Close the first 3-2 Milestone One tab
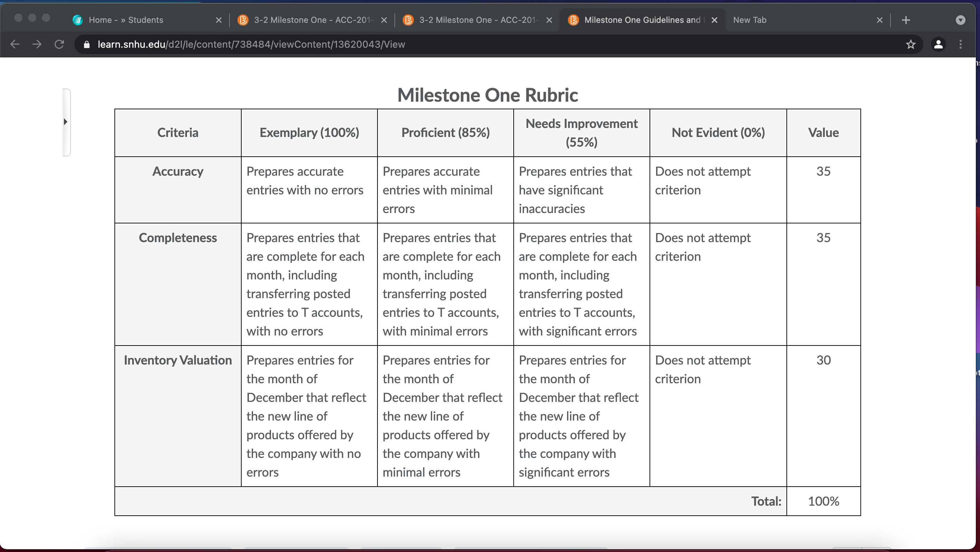980x552 pixels. click(384, 20)
